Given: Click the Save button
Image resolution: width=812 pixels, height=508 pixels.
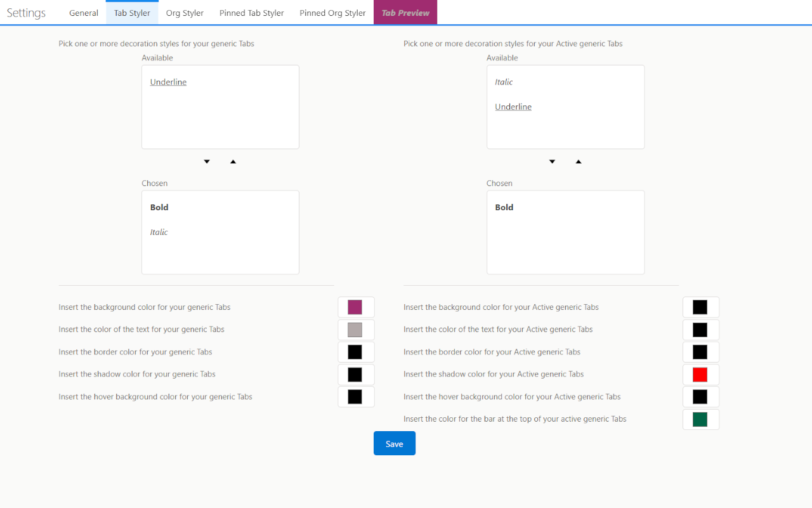Looking at the screenshot, I should pyautogui.click(x=395, y=443).
